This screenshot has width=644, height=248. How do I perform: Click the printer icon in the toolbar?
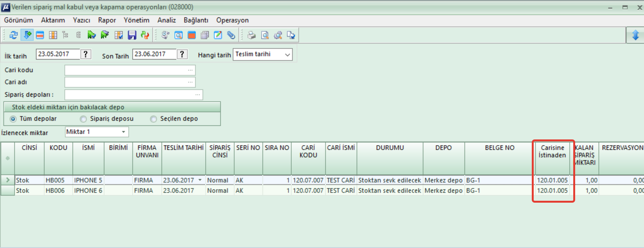coord(251,35)
